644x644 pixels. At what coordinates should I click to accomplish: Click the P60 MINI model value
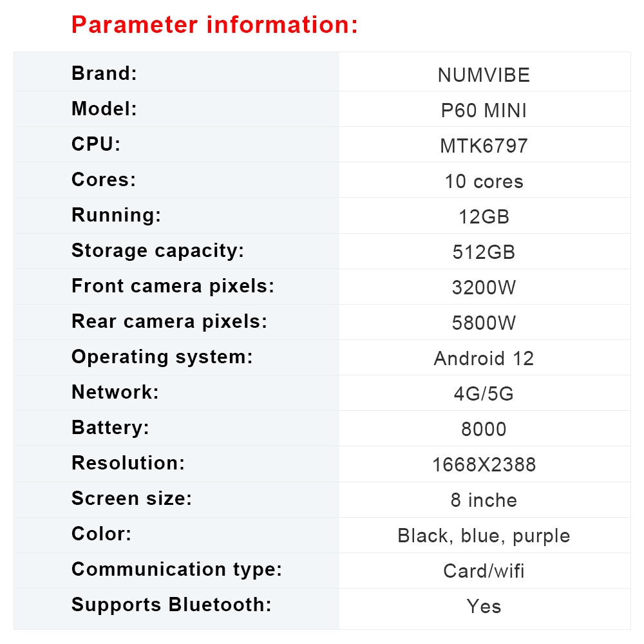pos(484,111)
